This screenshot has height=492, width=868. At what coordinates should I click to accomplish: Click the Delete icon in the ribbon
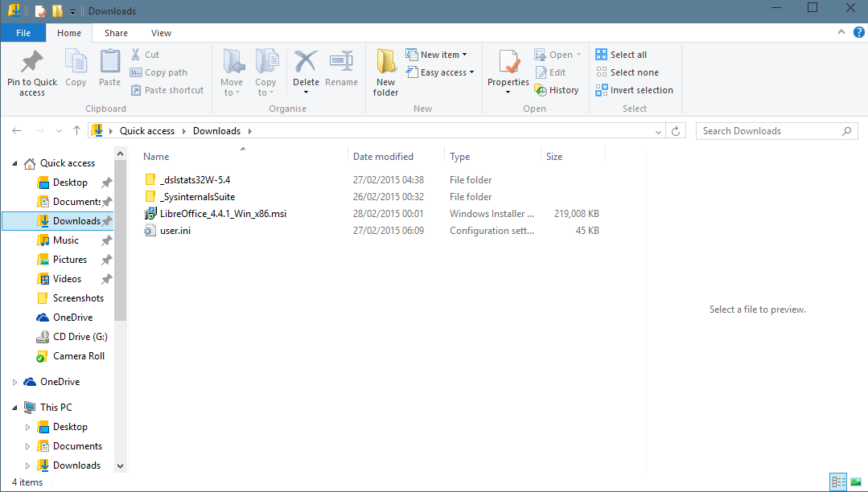(306, 63)
